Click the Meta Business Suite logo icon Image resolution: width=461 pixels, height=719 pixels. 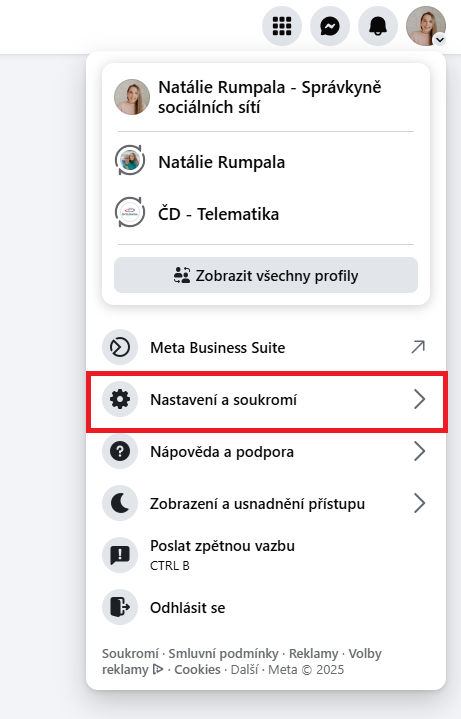pyautogui.click(x=120, y=347)
